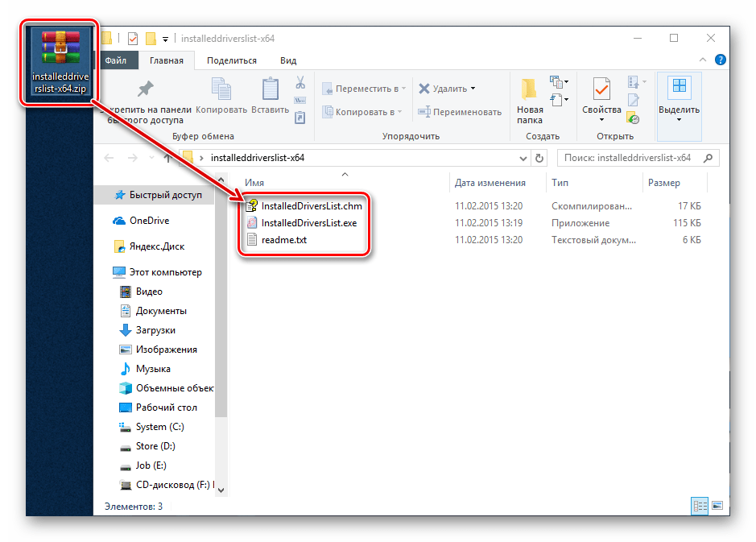Click the navigation pane scrollbar down arrow
Viewport: 756px width, 542px height.
[221, 490]
